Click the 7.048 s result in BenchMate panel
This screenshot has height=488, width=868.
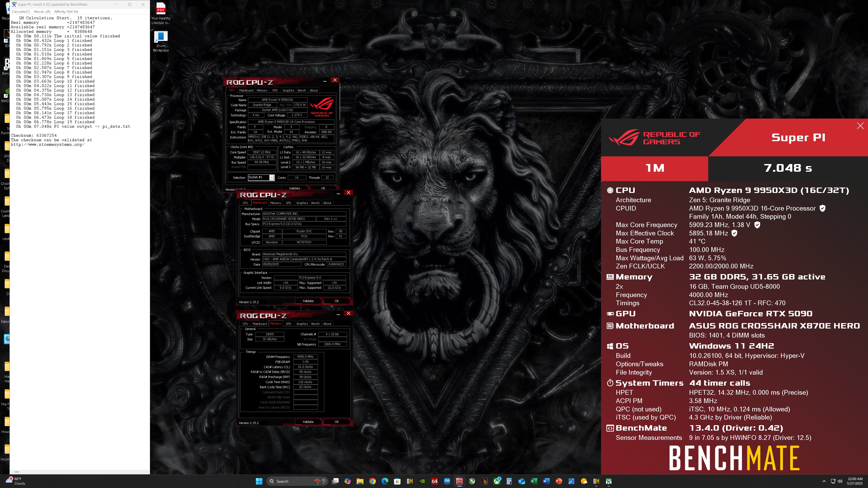click(x=788, y=168)
